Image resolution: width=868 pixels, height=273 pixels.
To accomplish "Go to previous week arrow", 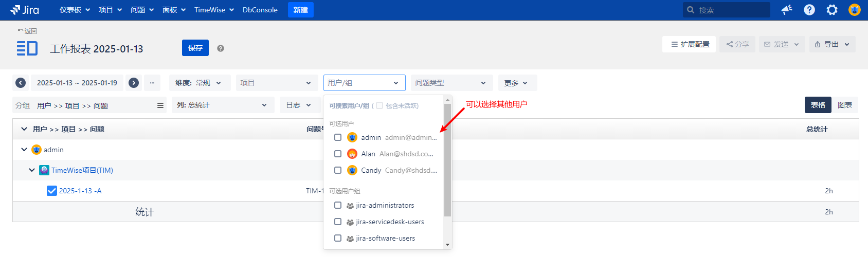I will (x=21, y=83).
